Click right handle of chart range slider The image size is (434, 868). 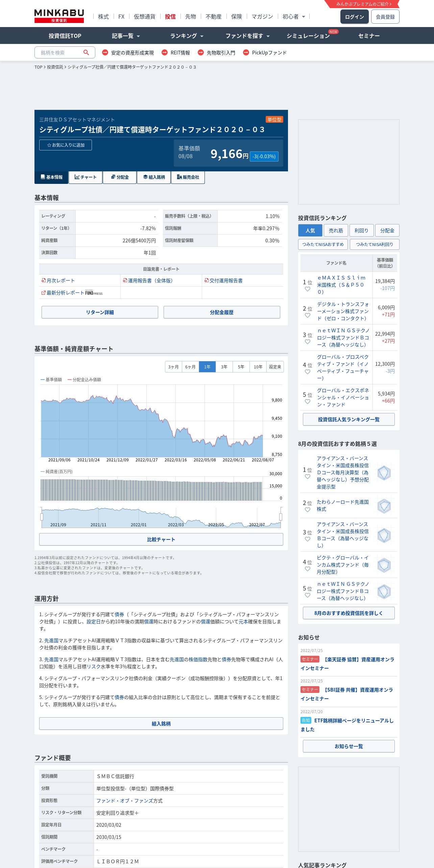(281, 517)
